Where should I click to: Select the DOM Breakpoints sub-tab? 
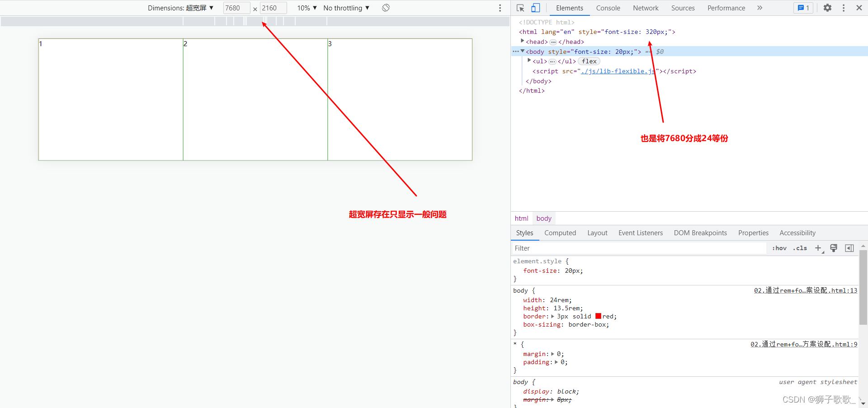pyautogui.click(x=700, y=233)
